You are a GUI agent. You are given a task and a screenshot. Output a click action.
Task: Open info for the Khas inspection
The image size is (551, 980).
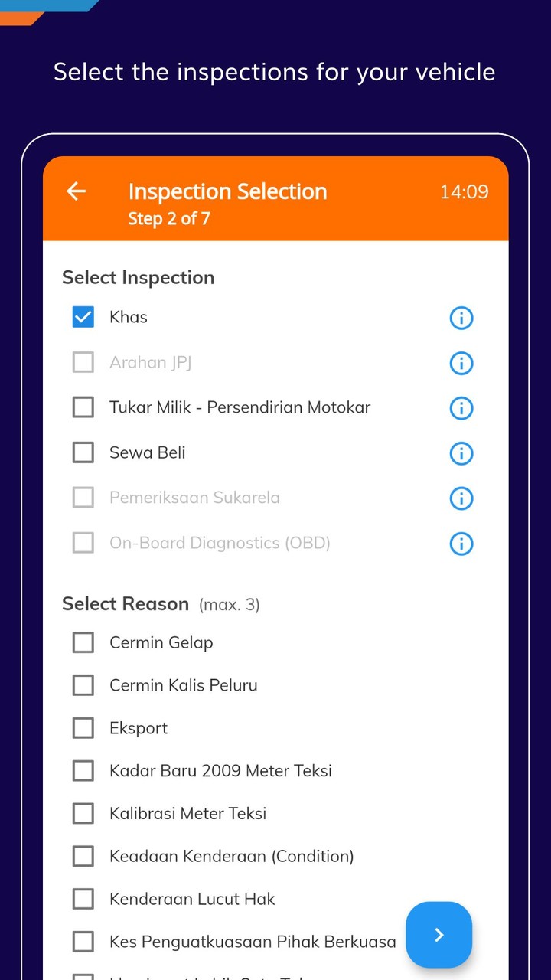tap(461, 318)
